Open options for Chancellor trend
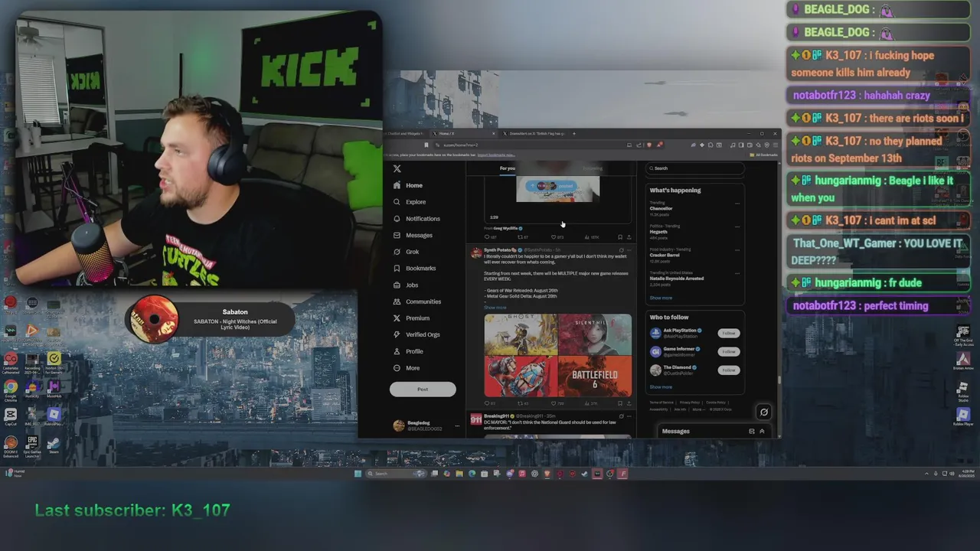The width and height of the screenshot is (980, 551). (x=737, y=203)
